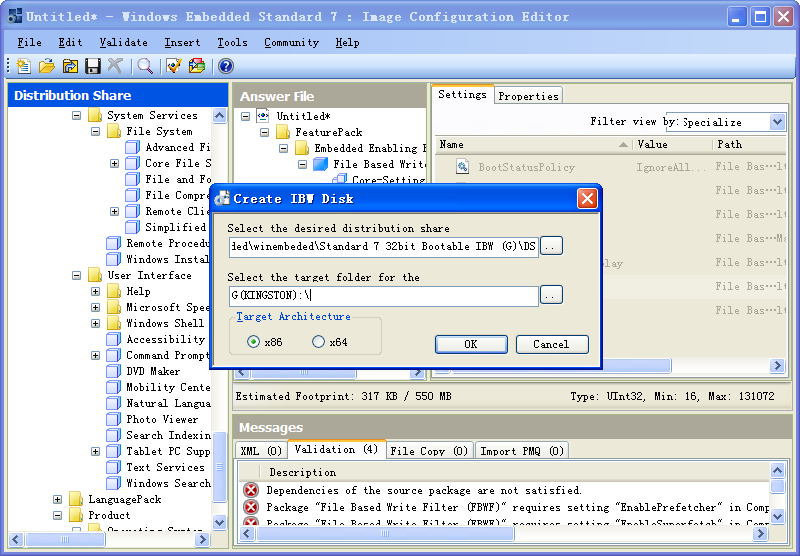800x556 pixels.
Task: Click the Validate checkmark toolbar icon
Action: click(x=173, y=66)
